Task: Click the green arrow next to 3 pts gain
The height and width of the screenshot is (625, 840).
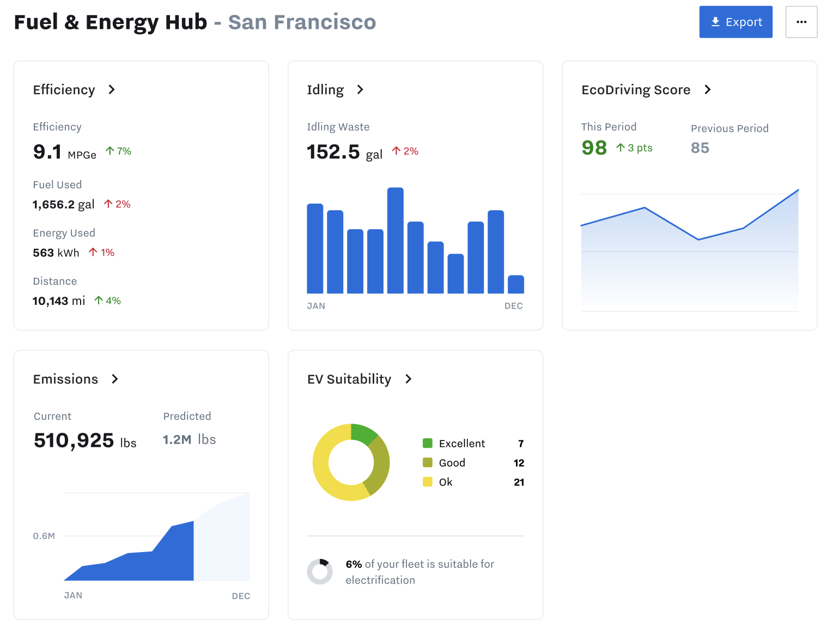Action: click(620, 147)
